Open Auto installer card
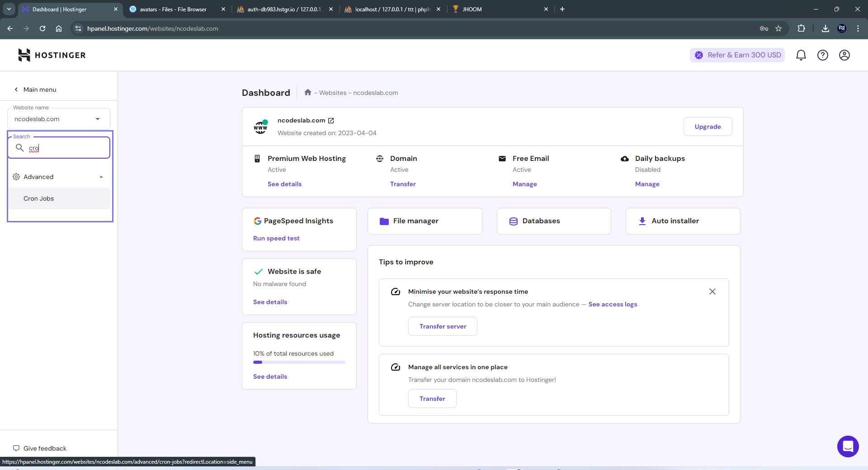 tap(683, 221)
